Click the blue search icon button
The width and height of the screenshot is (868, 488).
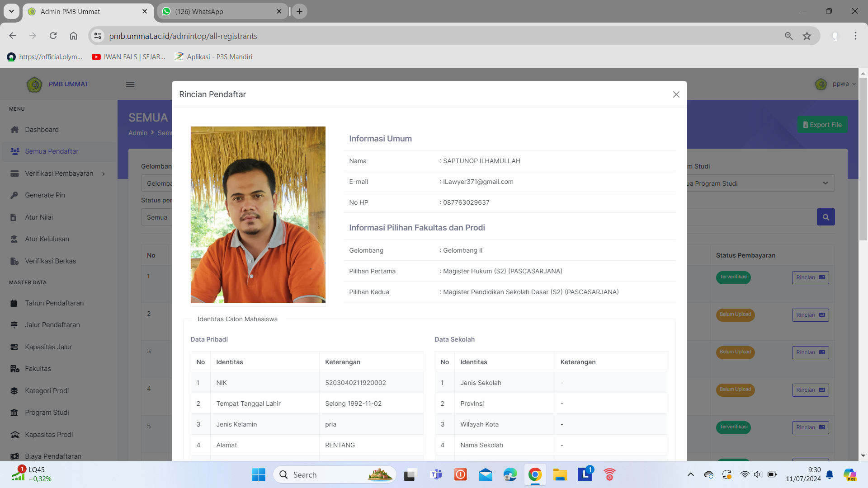coord(826,217)
